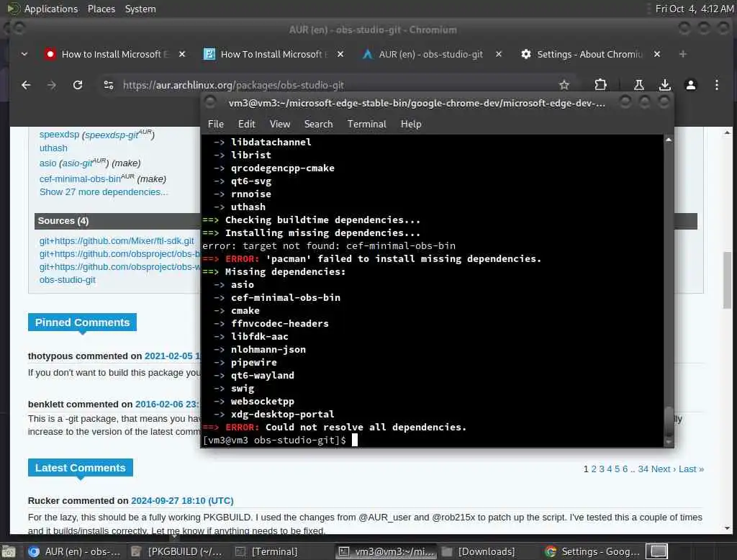
Task: Open Chrome Labs flask icon
Action: (x=639, y=85)
